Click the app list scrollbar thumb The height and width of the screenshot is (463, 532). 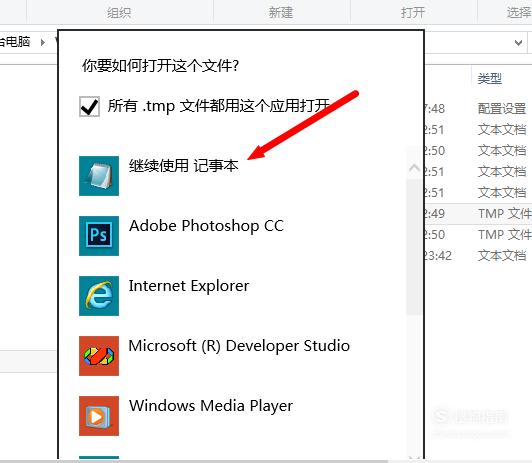[x=414, y=247]
